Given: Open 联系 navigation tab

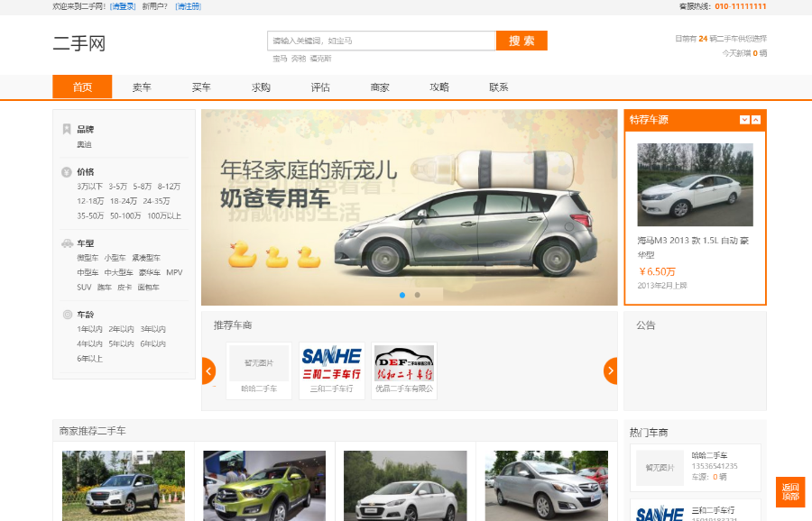Looking at the screenshot, I should pyautogui.click(x=499, y=87).
